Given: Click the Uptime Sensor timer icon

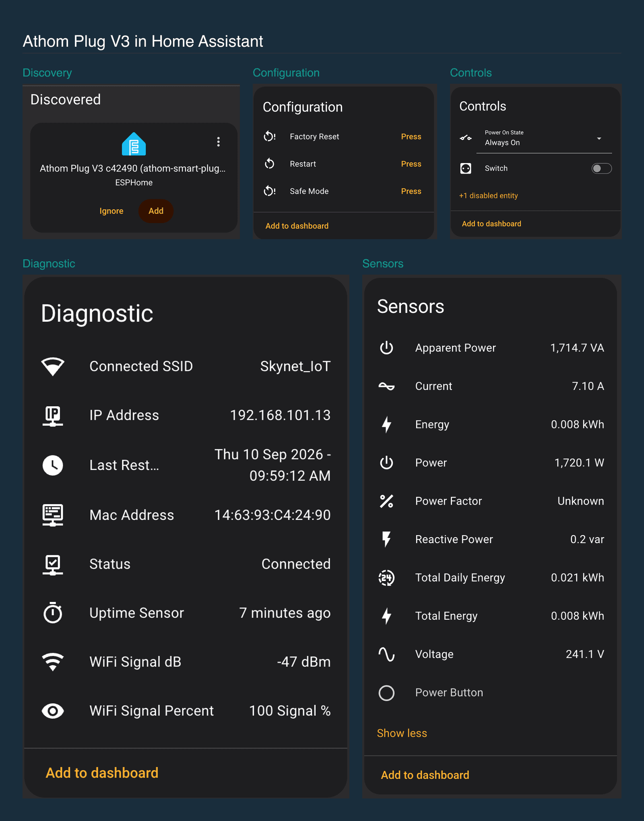Looking at the screenshot, I should click(x=53, y=613).
